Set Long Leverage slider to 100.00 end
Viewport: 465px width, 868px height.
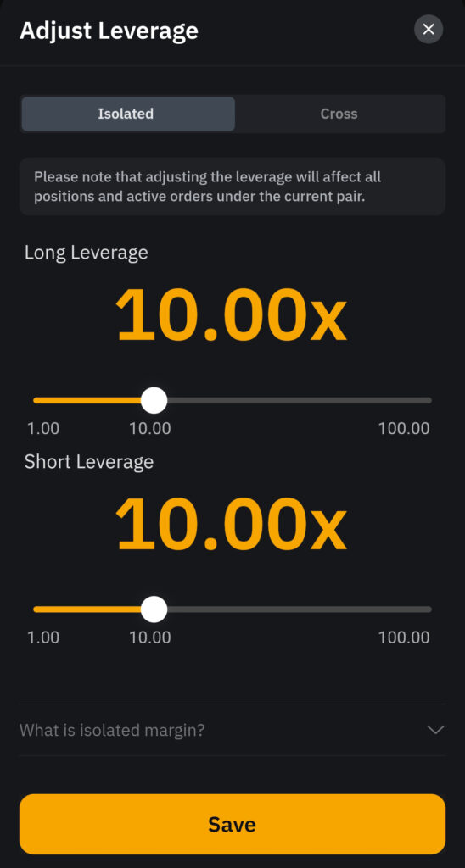(x=429, y=400)
